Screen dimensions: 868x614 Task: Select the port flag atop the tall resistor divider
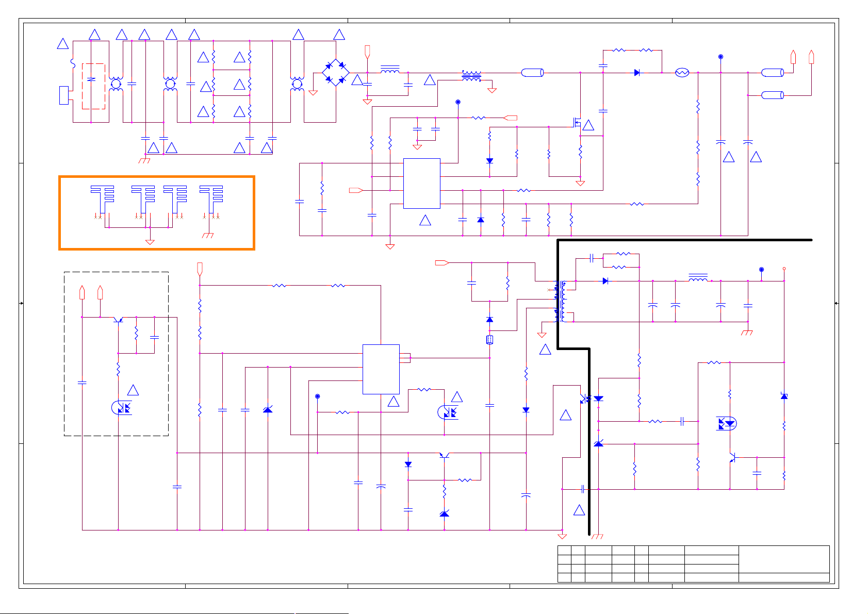(200, 269)
